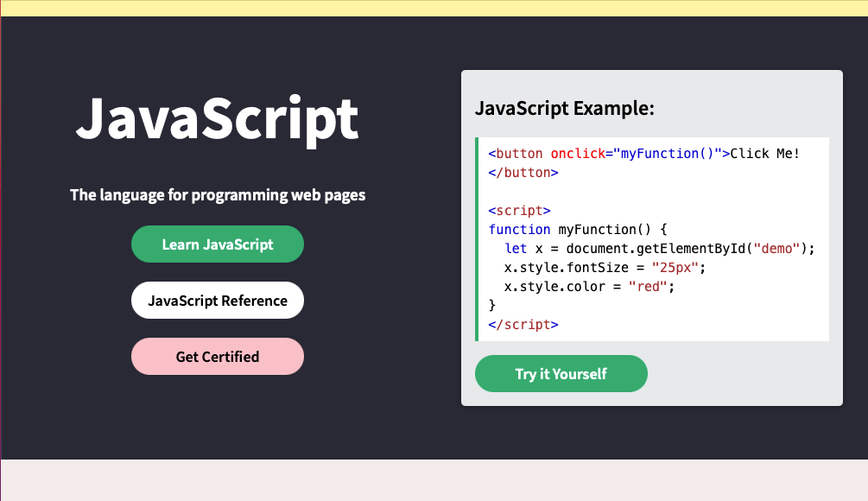Click the closing </button> tag line
868x501 pixels.
523,173
